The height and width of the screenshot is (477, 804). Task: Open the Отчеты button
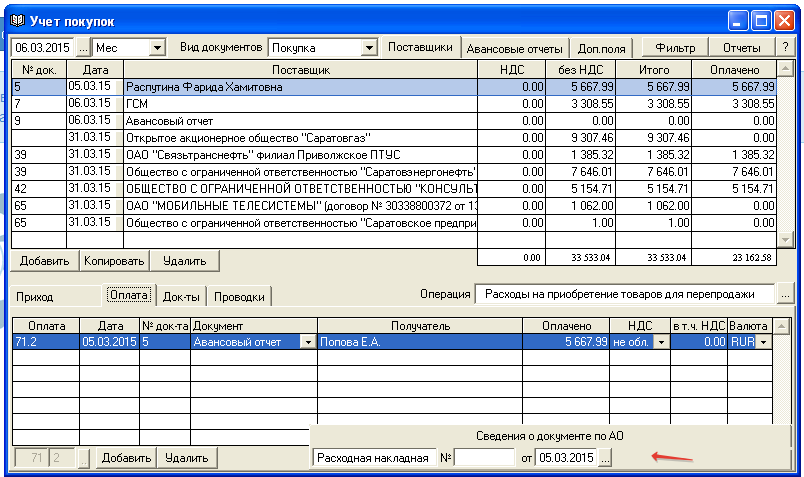tap(741, 47)
